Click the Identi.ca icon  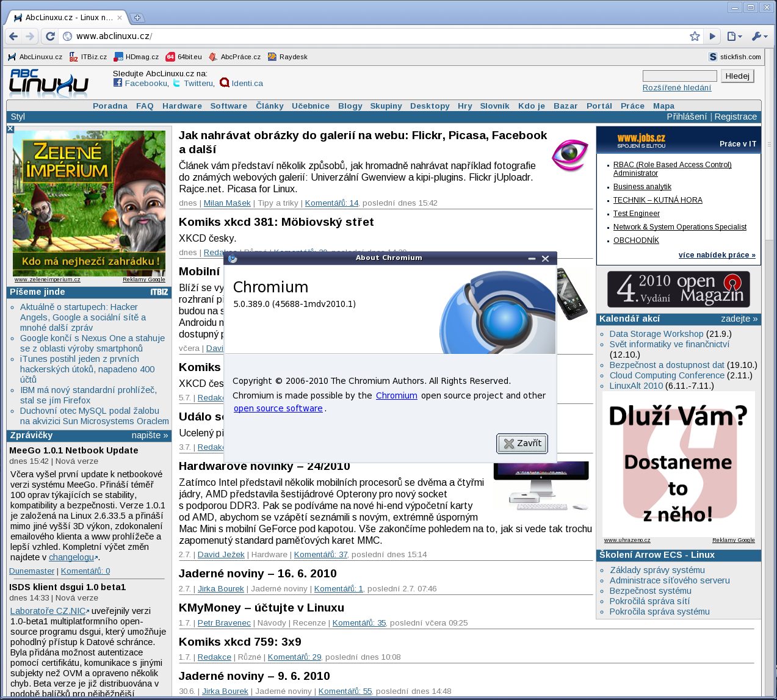coord(224,83)
